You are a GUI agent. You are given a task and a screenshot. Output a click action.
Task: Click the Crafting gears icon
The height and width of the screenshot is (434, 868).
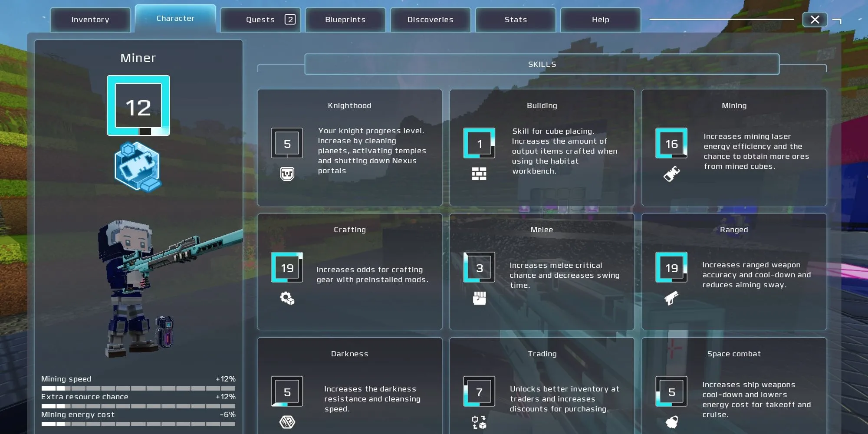(x=287, y=298)
